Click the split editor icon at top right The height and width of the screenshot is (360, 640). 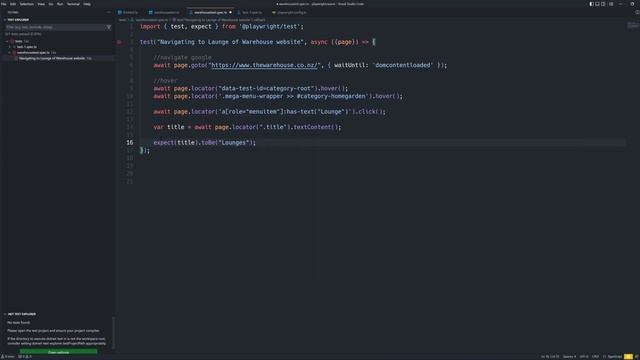click(x=637, y=12)
